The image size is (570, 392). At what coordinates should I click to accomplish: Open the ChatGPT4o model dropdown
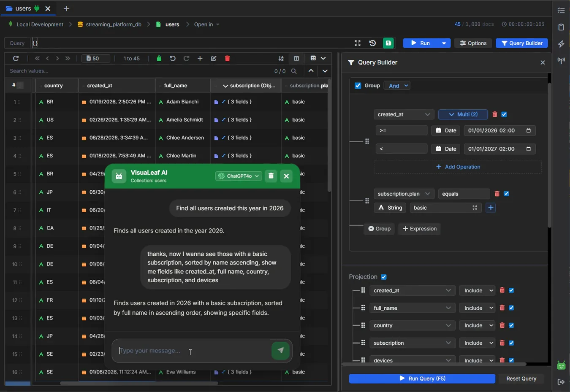239,176
